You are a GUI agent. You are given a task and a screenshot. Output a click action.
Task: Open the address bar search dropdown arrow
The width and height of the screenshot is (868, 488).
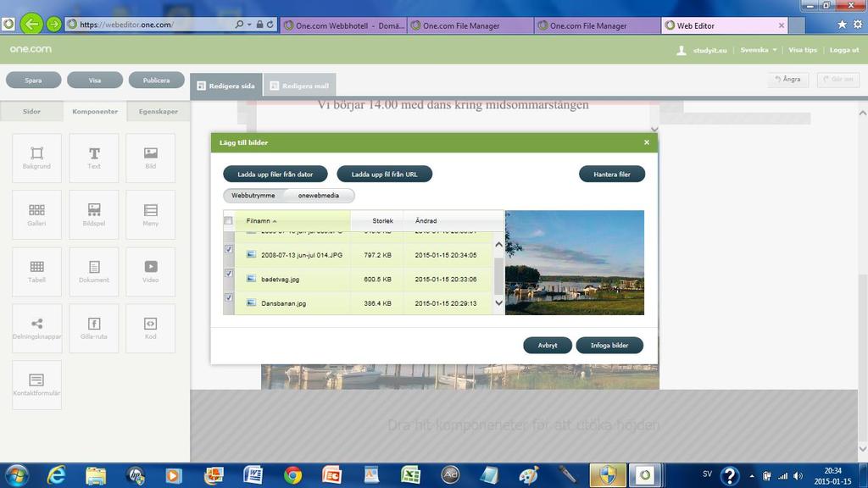(x=249, y=25)
